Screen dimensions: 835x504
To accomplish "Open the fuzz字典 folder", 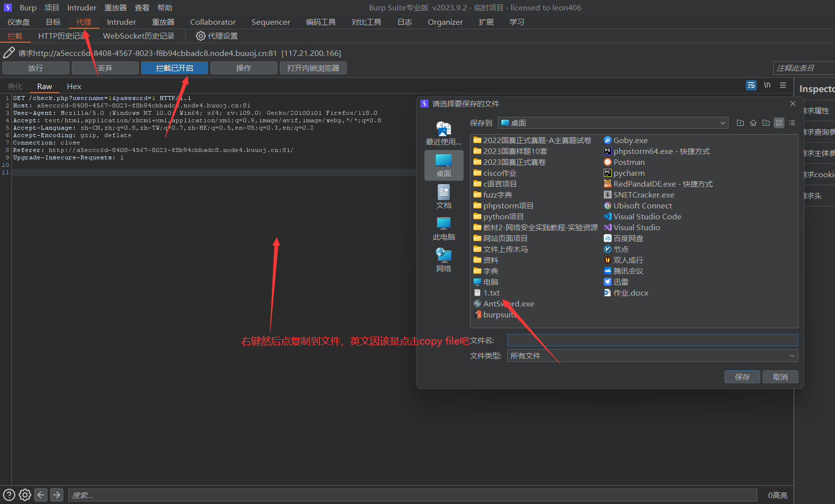I will pyautogui.click(x=493, y=195).
